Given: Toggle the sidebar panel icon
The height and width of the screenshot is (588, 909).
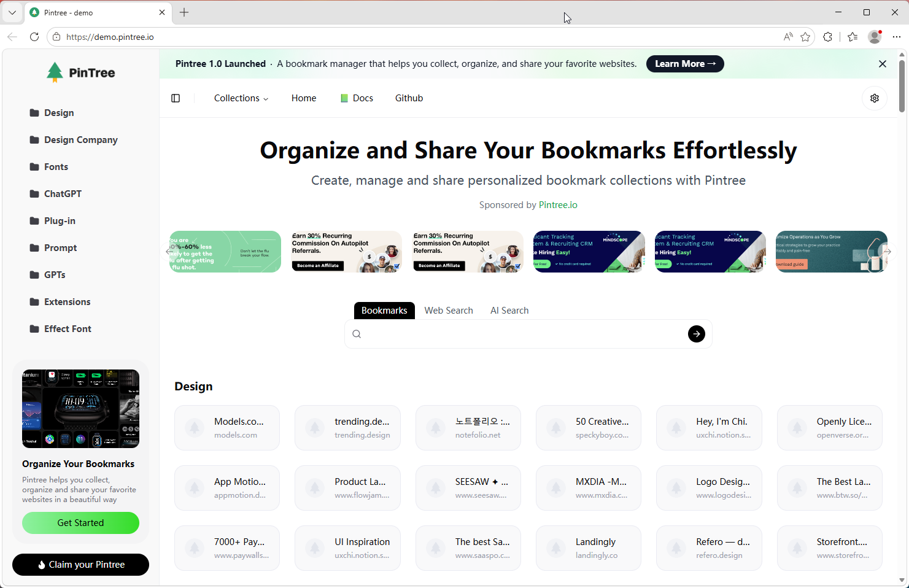Looking at the screenshot, I should [x=176, y=98].
